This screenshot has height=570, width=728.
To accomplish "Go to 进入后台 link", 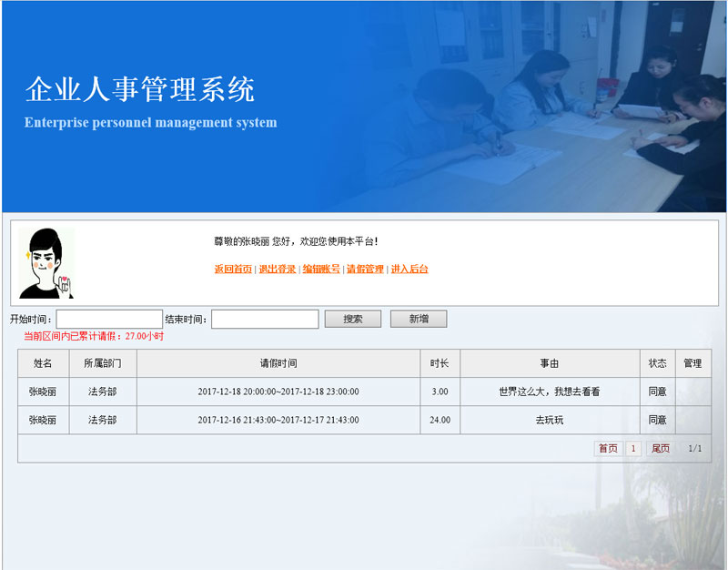I will pyautogui.click(x=409, y=269).
